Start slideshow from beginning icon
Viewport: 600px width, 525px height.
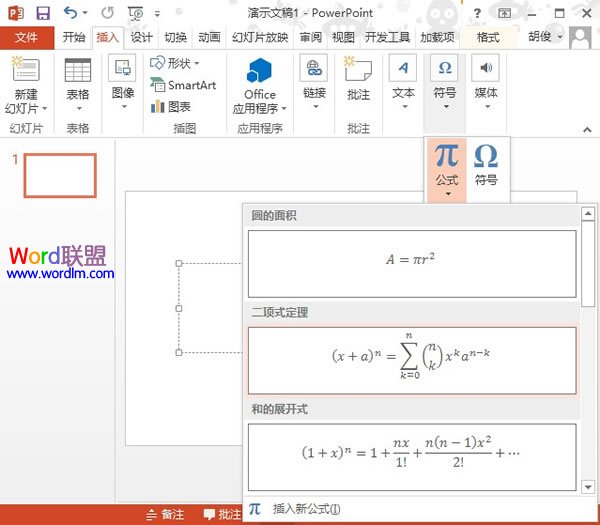tap(135, 13)
